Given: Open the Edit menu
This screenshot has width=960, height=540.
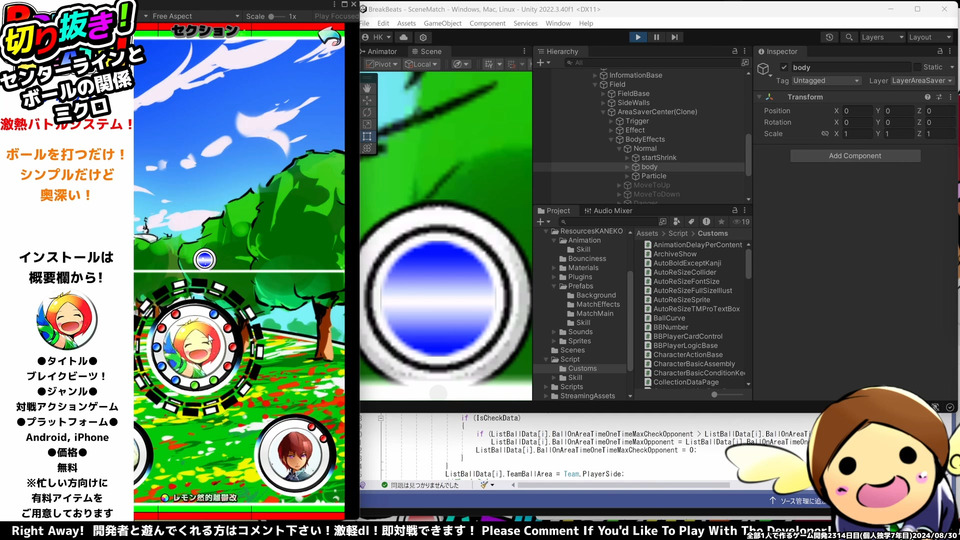Looking at the screenshot, I should 383,23.
